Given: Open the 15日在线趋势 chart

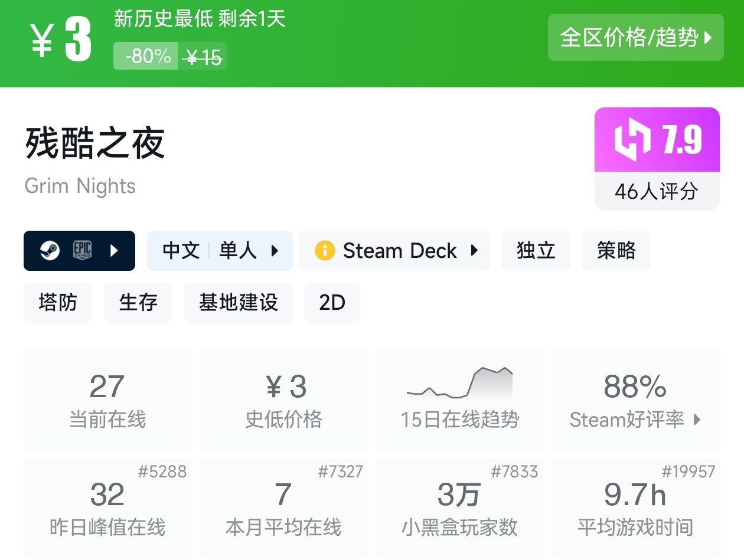Looking at the screenshot, I should tap(459, 399).
